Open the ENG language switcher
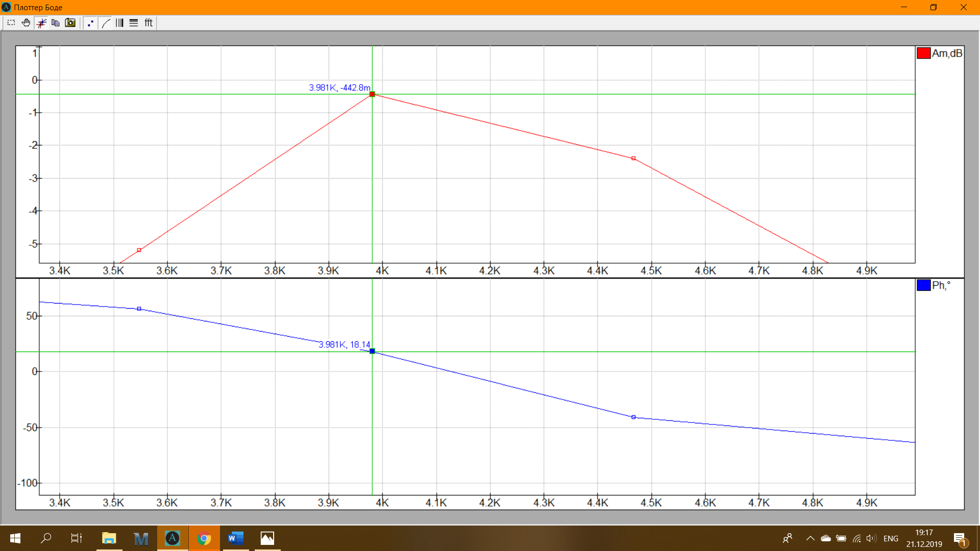 [x=891, y=538]
